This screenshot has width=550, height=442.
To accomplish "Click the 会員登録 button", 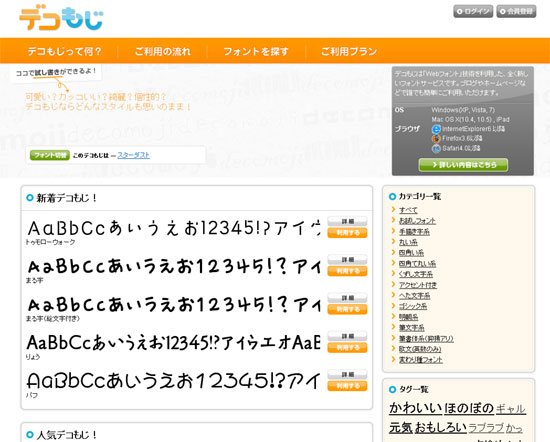I will tap(516, 11).
